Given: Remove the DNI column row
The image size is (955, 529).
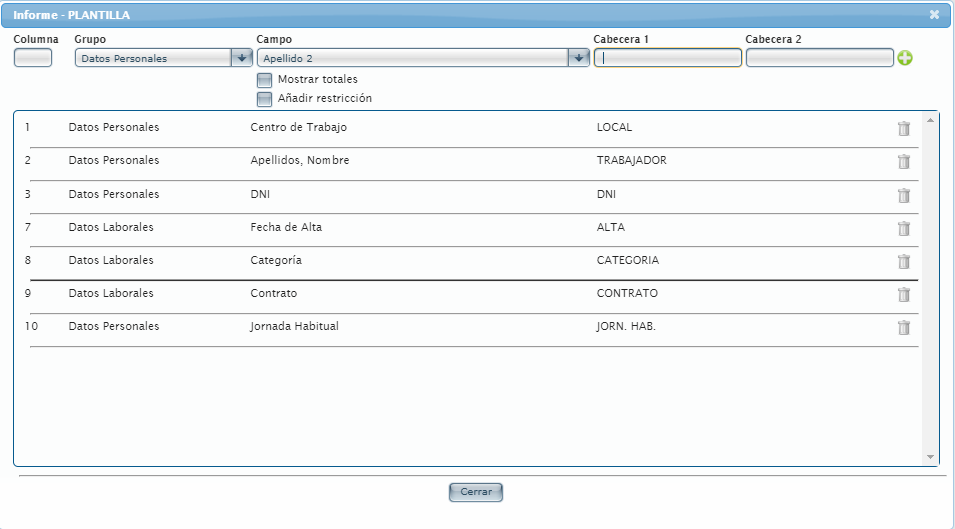Looking at the screenshot, I should [x=903, y=195].
